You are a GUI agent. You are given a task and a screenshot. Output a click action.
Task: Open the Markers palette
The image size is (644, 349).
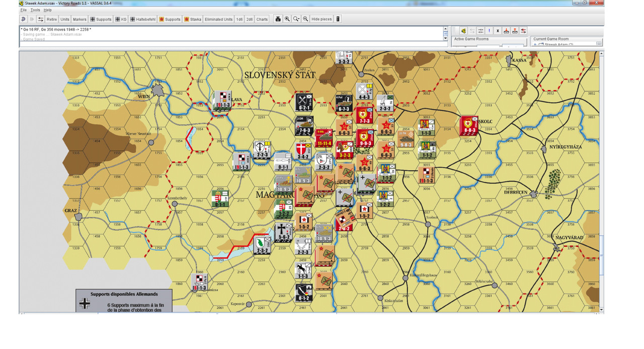[x=79, y=19]
